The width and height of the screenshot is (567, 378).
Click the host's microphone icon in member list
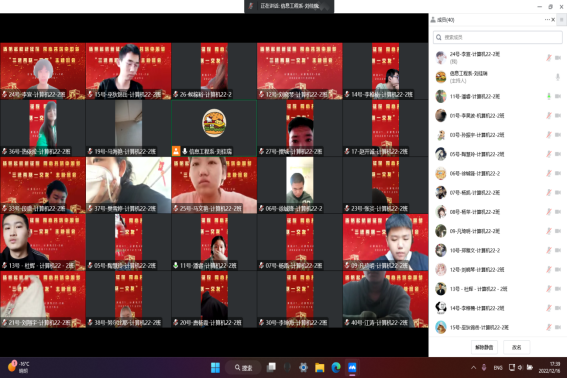[558, 77]
